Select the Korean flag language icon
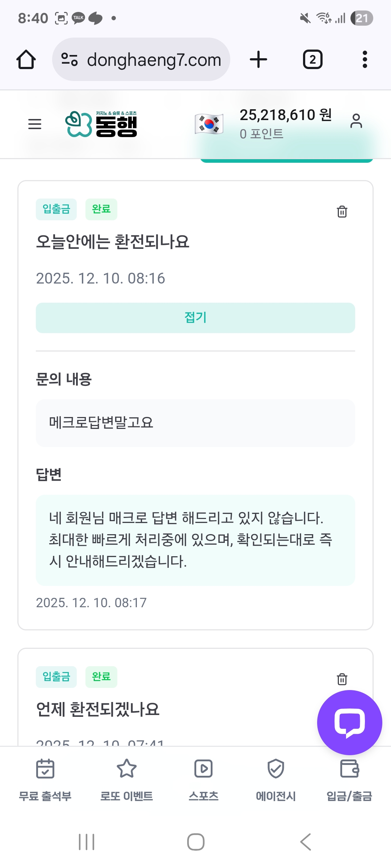The image size is (391, 868). pos(209,124)
